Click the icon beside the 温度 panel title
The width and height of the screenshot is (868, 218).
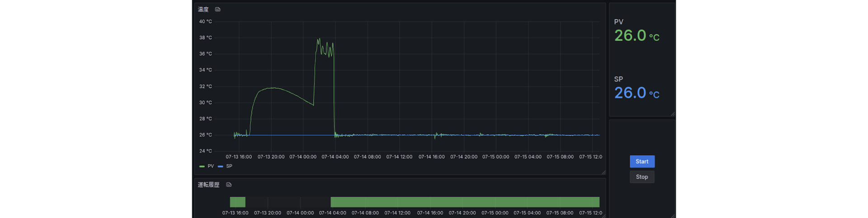(217, 9)
